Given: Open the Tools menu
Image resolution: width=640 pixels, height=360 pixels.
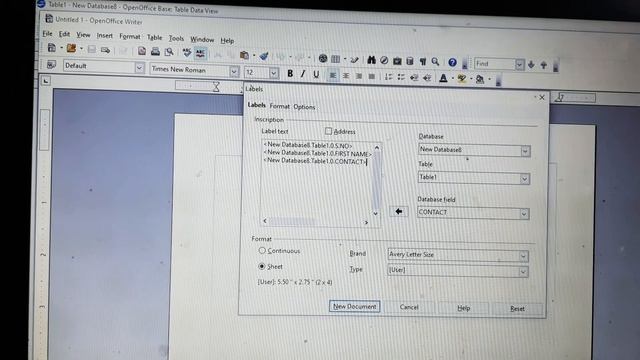Looking at the screenshot, I should tap(176, 38).
